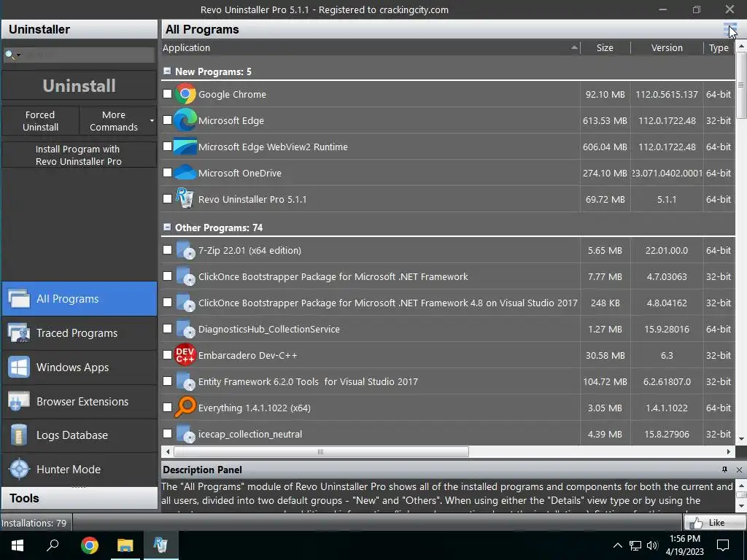Viewport: 747px width, 560px height.
Task: Tick the Microsoft Edge WebView2 Runtime checkbox
Action: (167, 146)
